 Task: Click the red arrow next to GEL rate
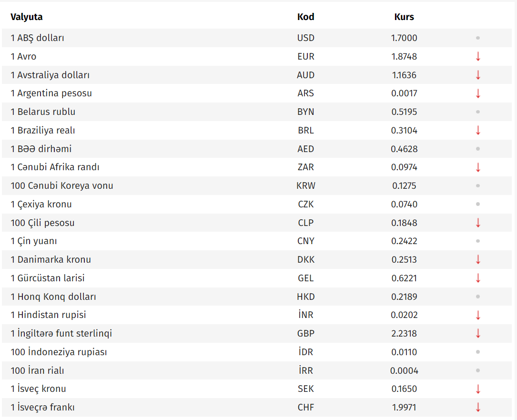[478, 278]
